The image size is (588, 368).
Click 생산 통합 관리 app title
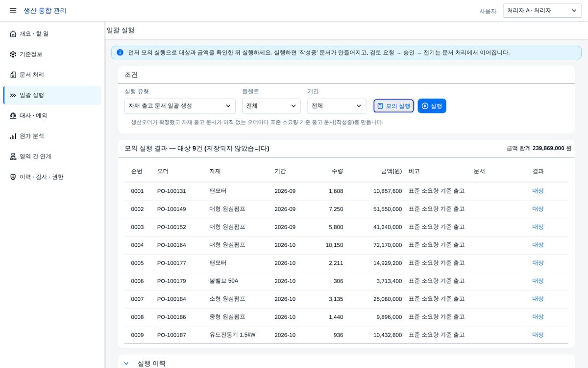[x=45, y=11]
